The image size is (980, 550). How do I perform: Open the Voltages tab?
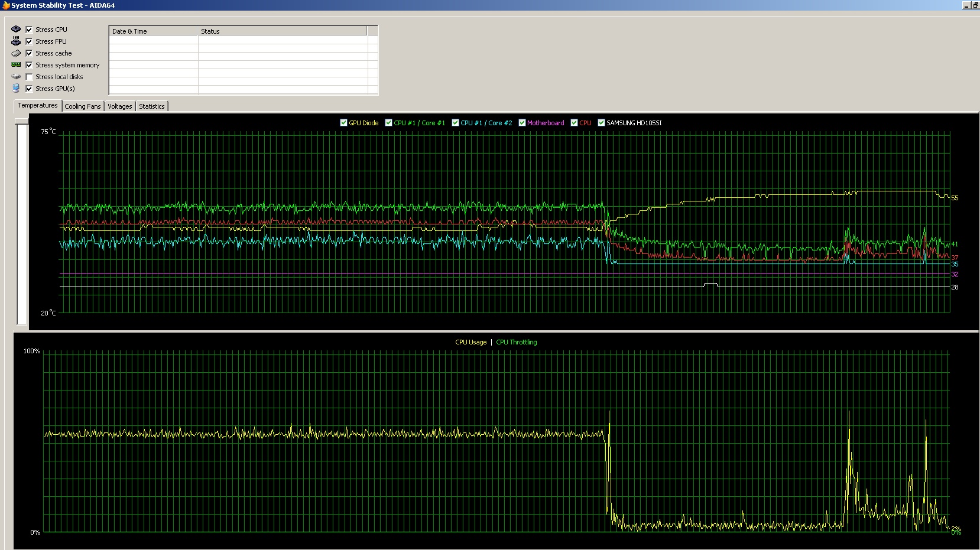click(x=119, y=106)
